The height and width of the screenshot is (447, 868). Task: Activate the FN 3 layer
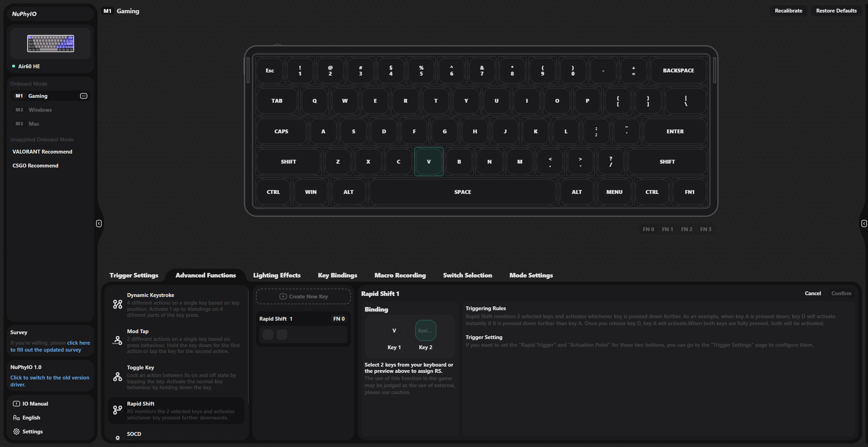(x=706, y=229)
